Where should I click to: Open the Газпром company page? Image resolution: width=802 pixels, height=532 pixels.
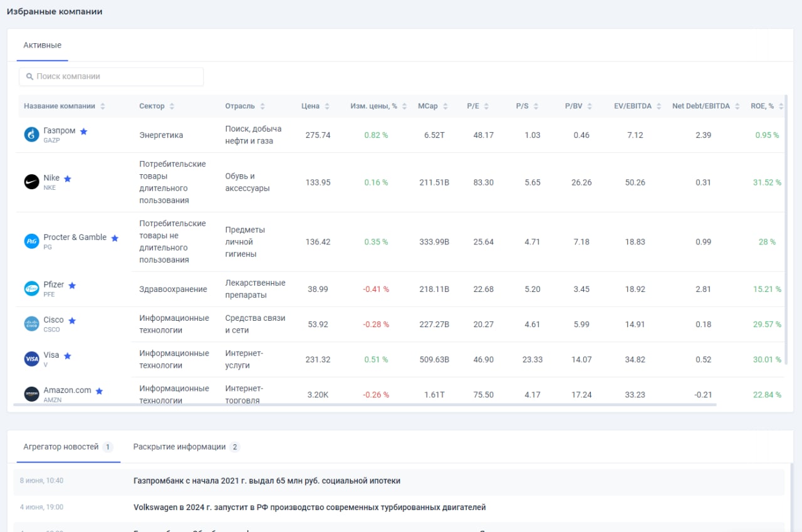[60, 131]
